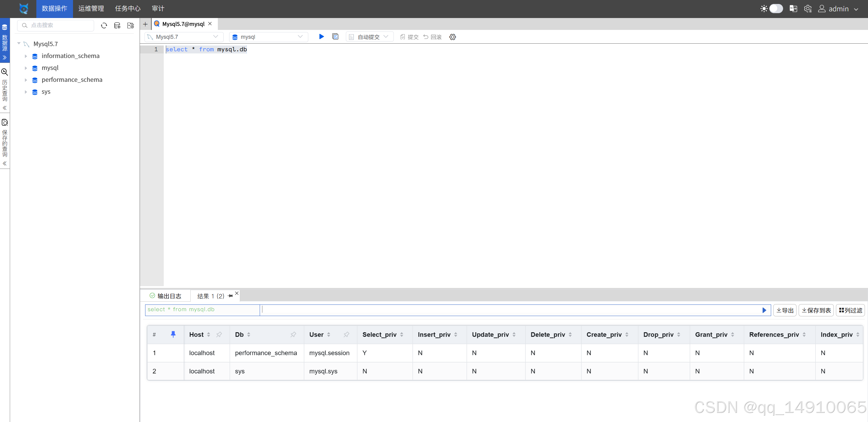Open the 运维管理 menu
This screenshot has height=422, width=868.
pyautogui.click(x=91, y=9)
